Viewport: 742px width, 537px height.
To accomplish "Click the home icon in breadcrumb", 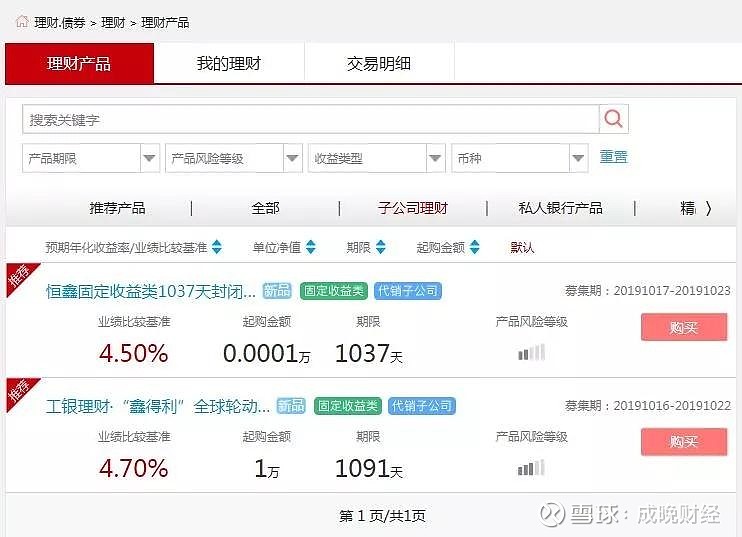I will point(22,22).
